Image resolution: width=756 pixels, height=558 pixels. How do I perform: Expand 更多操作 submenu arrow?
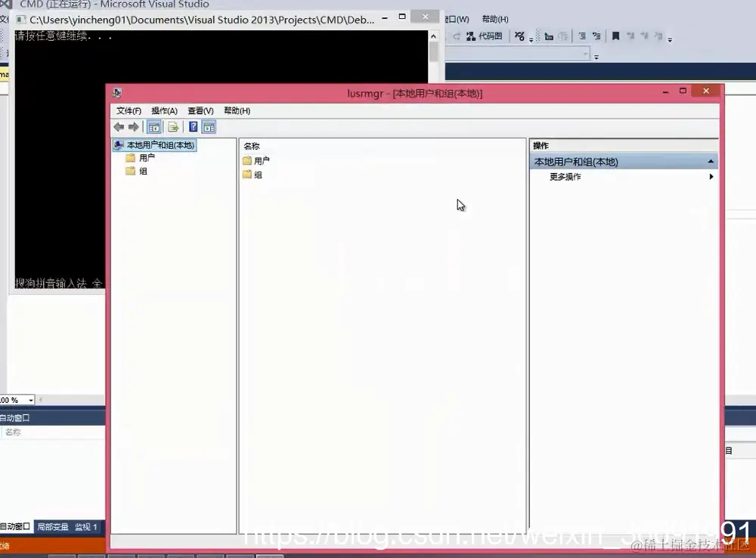[711, 176]
